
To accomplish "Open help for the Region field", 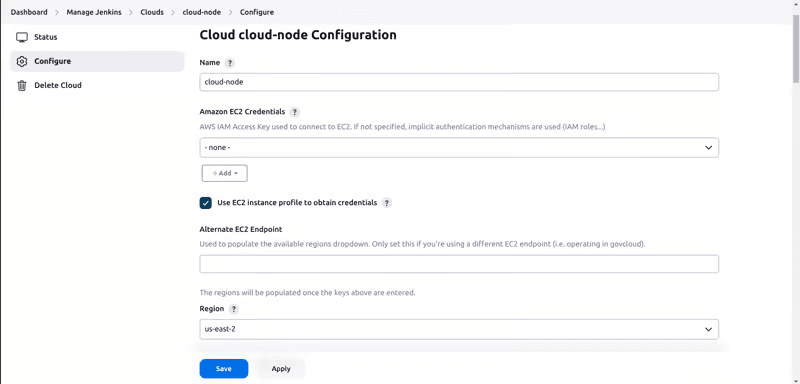I will [233, 309].
